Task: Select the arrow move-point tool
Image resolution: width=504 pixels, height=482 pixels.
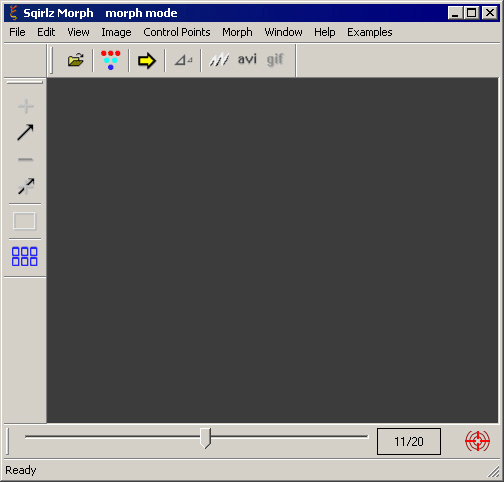Action: pos(25,132)
